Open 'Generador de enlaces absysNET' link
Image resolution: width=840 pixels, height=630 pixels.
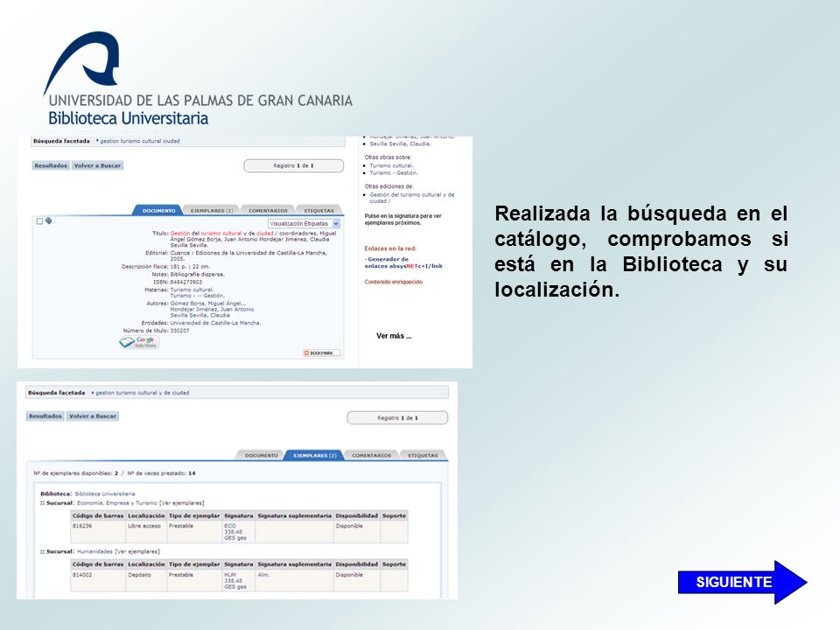tap(403, 262)
